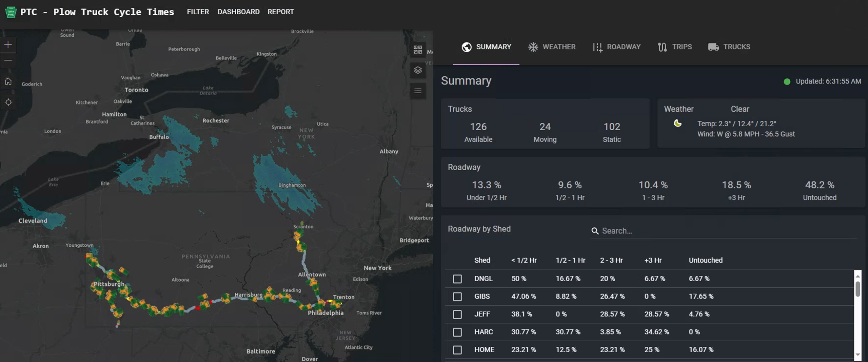Zoom in on the map
Screen dimensions: 868x362
[x=8, y=44]
